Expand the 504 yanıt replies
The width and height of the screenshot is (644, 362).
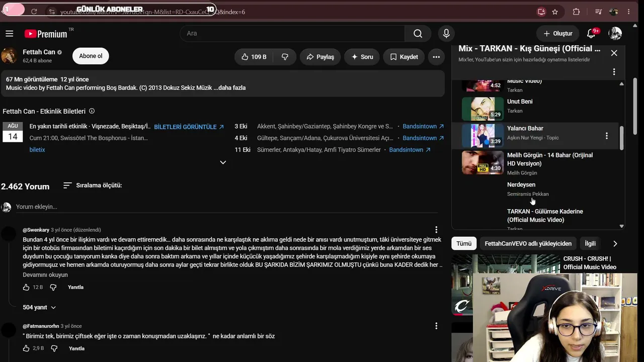click(x=39, y=307)
